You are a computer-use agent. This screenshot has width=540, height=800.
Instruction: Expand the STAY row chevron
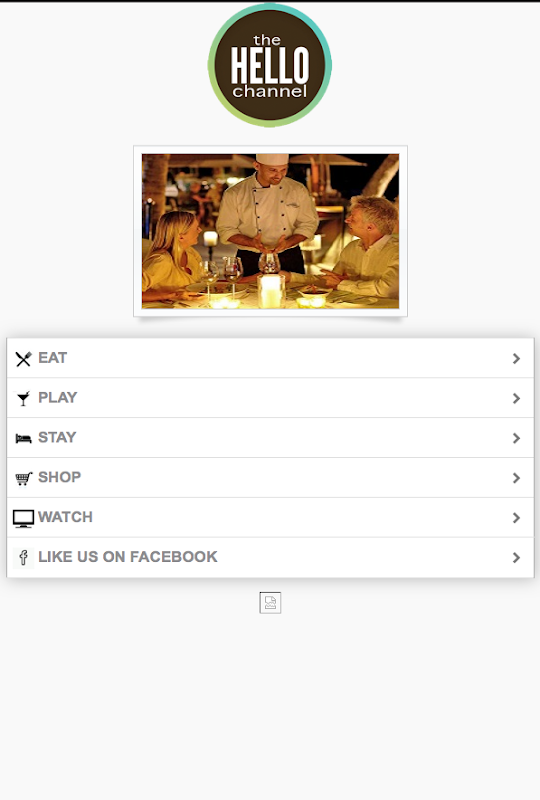coord(517,438)
